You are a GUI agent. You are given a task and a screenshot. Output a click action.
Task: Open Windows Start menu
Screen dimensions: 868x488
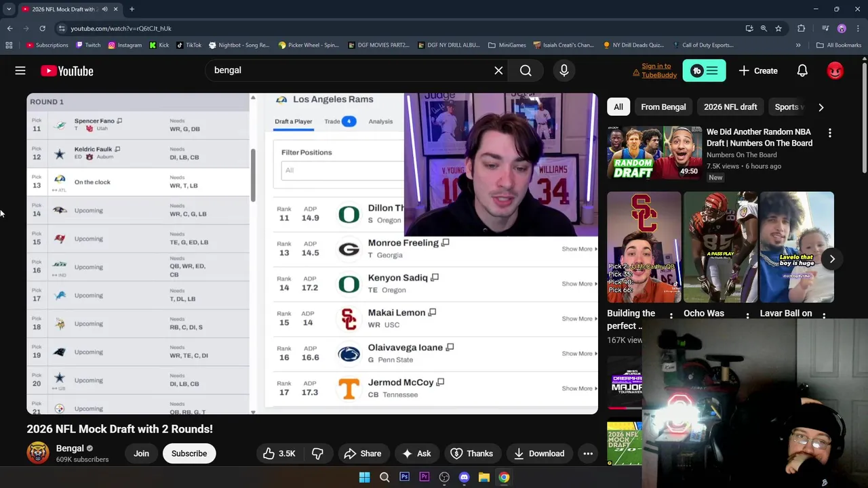(364, 477)
